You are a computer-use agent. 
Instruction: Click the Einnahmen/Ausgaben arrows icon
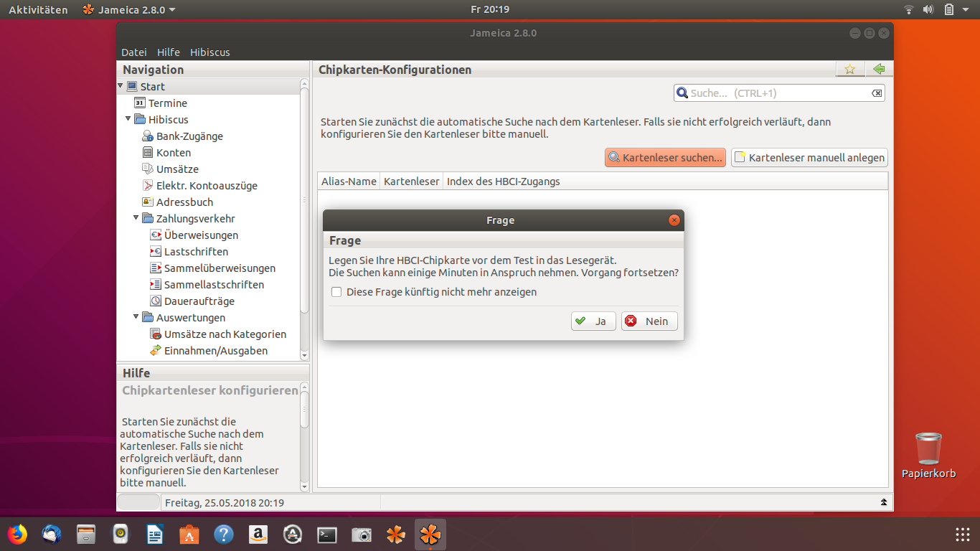click(x=156, y=351)
